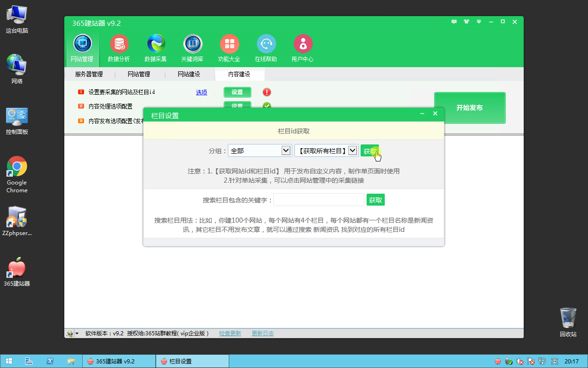Viewport: 588px width, 368px height.
Task: Click 开始发布 button
Action: pyautogui.click(x=469, y=108)
